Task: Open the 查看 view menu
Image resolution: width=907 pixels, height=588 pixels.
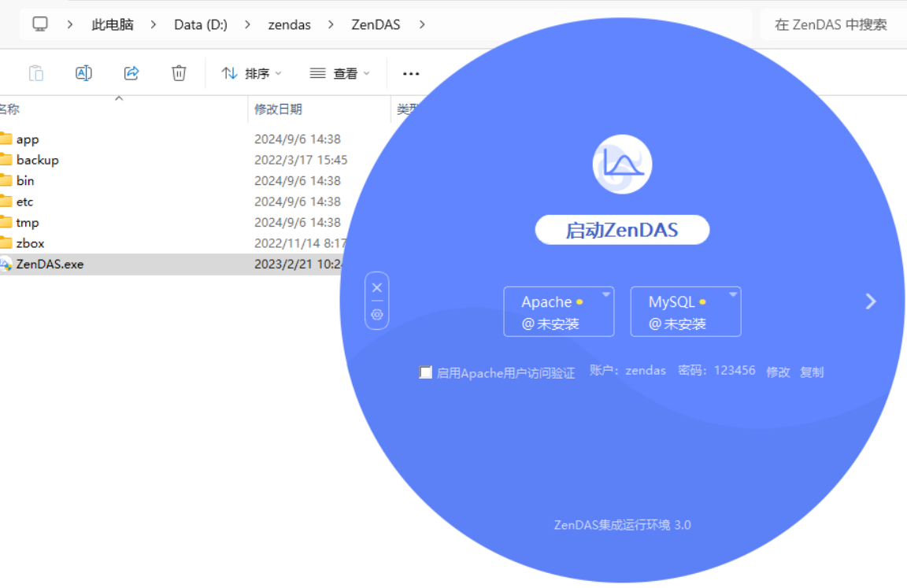Action: (x=339, y=73)
